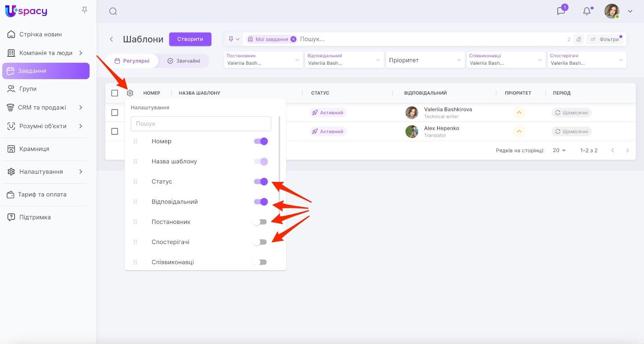Open the pinned filters dropdown

tap(234, 39)
